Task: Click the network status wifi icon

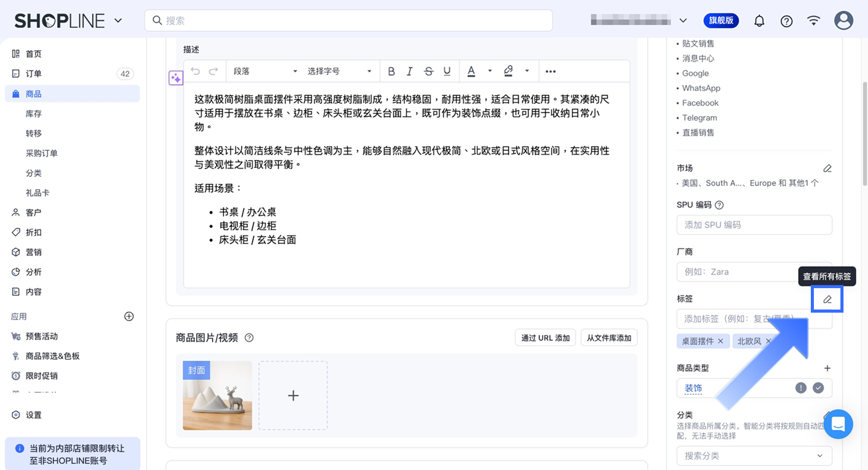Action: coord(813,20)
